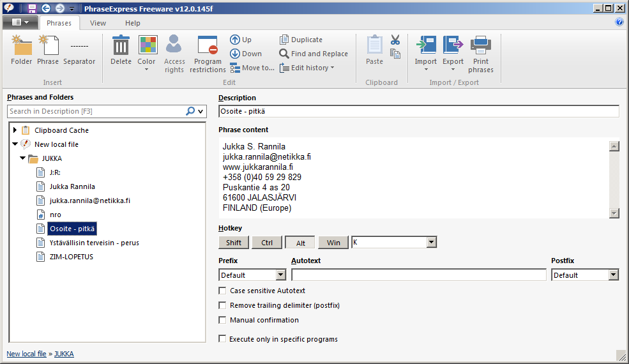The image size is (629, 364).
Task: Toggle the Win hotkey modifier
Action: pyautogui.click(x=333, y=243)
